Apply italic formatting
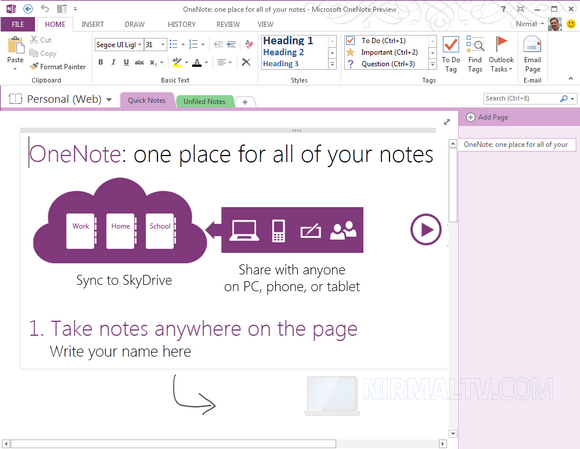The width and height of the screenshot is (580, 449). point(113,63)
